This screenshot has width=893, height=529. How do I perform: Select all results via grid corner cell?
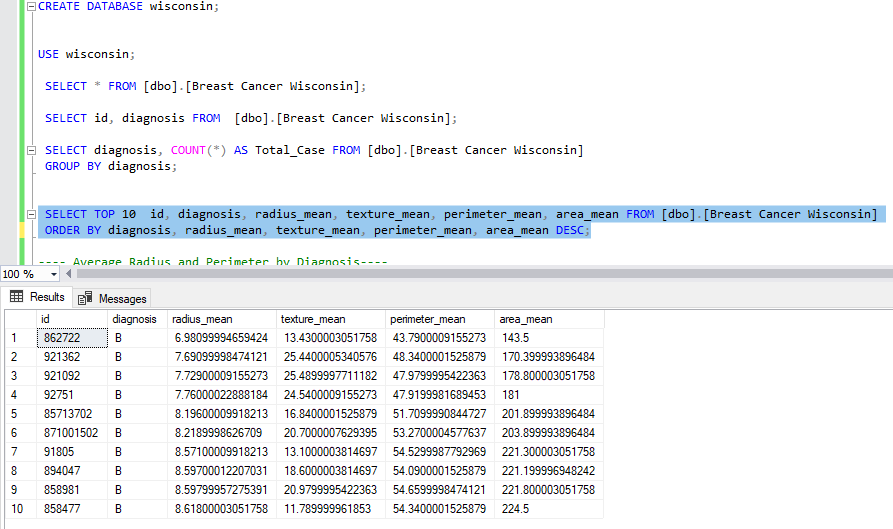(x=21, y=319)
